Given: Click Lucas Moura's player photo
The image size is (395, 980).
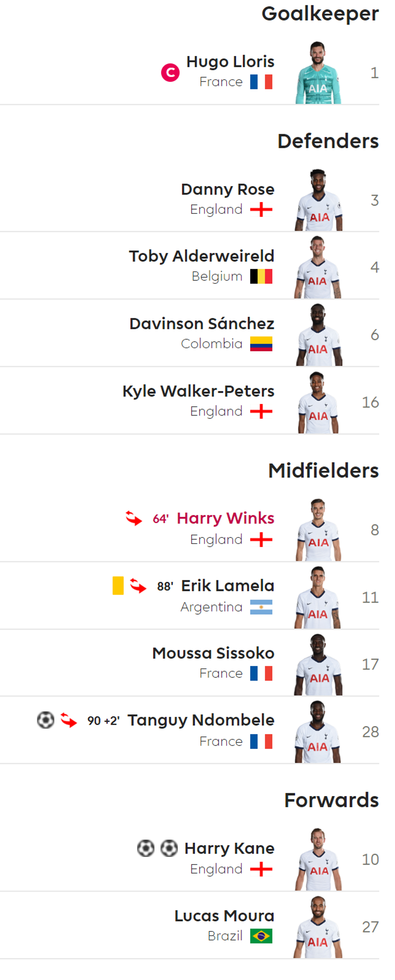Looking at the screenshot, I should [x=318, y=927].
